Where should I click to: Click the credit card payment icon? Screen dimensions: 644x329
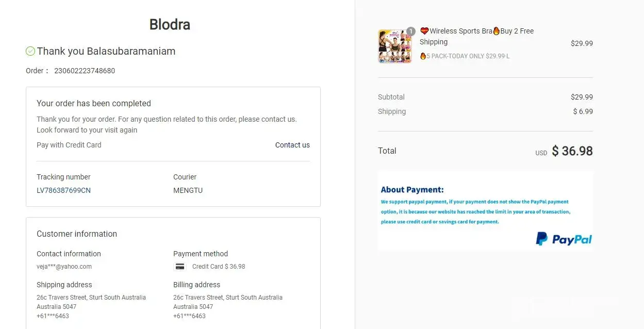(x=180, y=267)
